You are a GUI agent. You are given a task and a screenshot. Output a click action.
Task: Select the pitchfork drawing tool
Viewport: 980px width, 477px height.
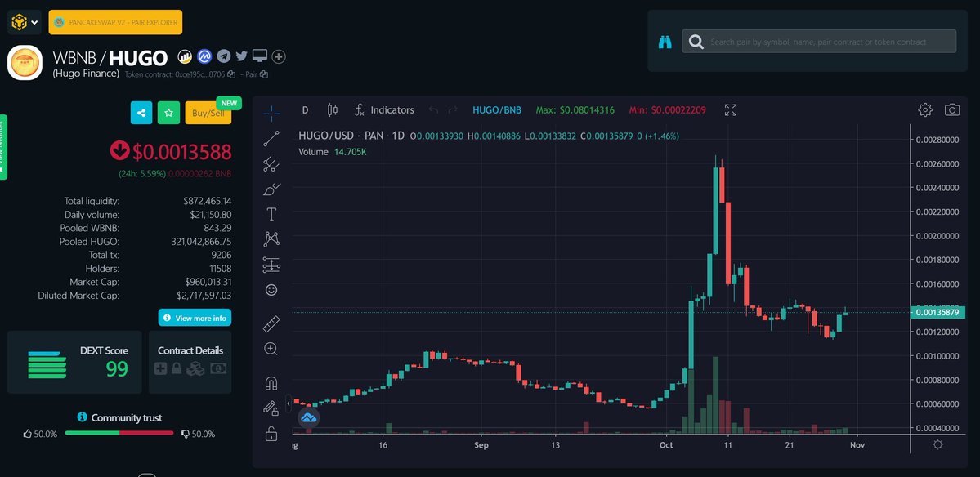pos(271,164)
